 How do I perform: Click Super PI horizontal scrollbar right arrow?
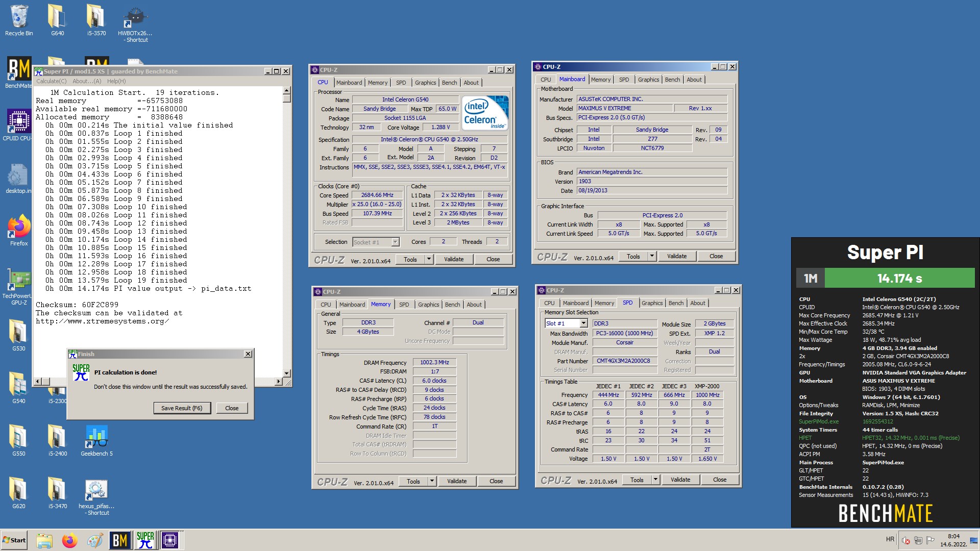278,381
